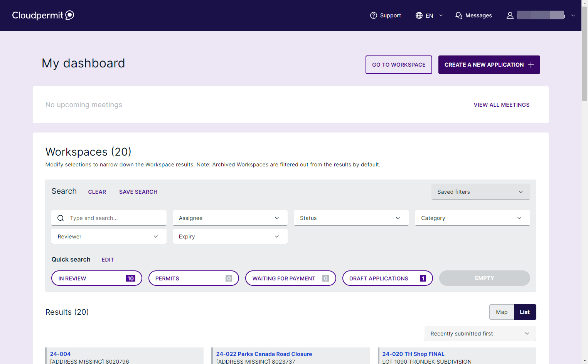
Task: Open the Category filter dropdown
Action: (x=472, y=218)
